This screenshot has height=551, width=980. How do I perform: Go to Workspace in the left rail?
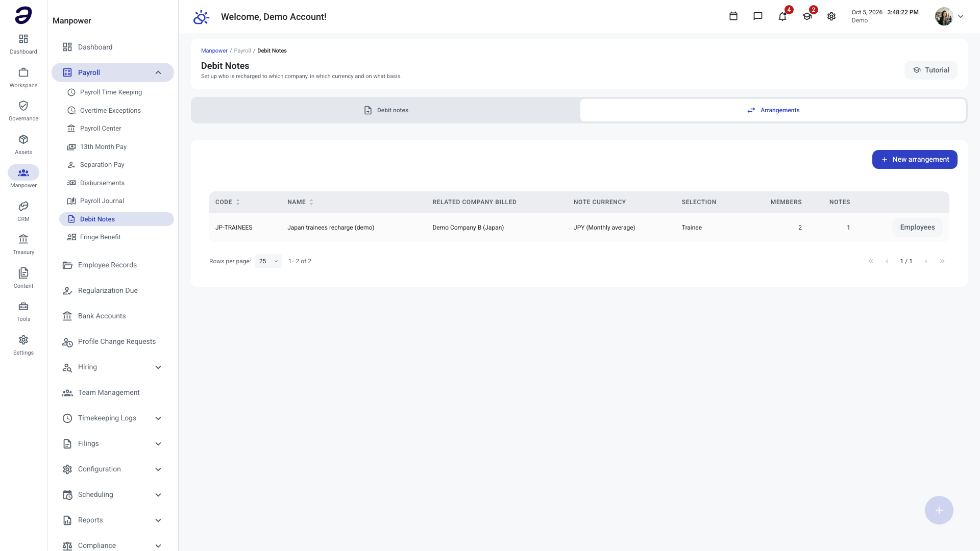tap(23, 78)
